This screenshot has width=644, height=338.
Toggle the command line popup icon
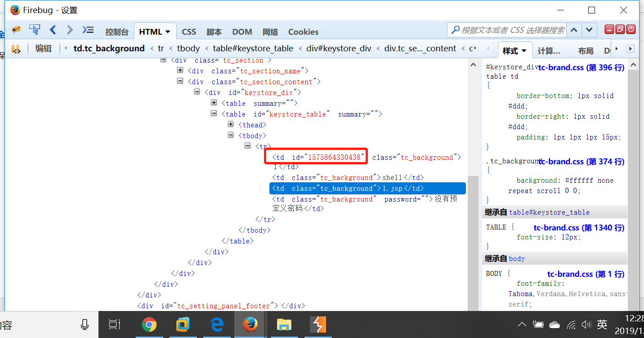pyautogui.click(x=88, y=30)
